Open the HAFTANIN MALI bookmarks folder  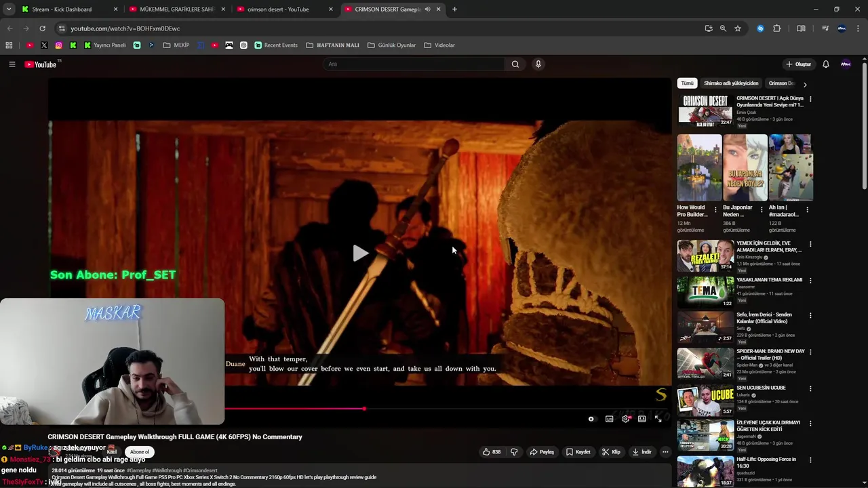tap(332, 45)
